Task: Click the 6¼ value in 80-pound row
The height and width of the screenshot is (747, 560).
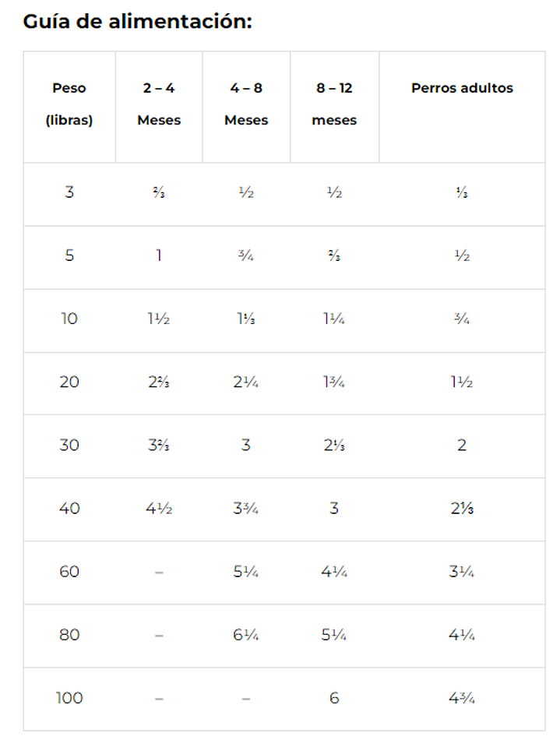Action: tap(246, 635)
